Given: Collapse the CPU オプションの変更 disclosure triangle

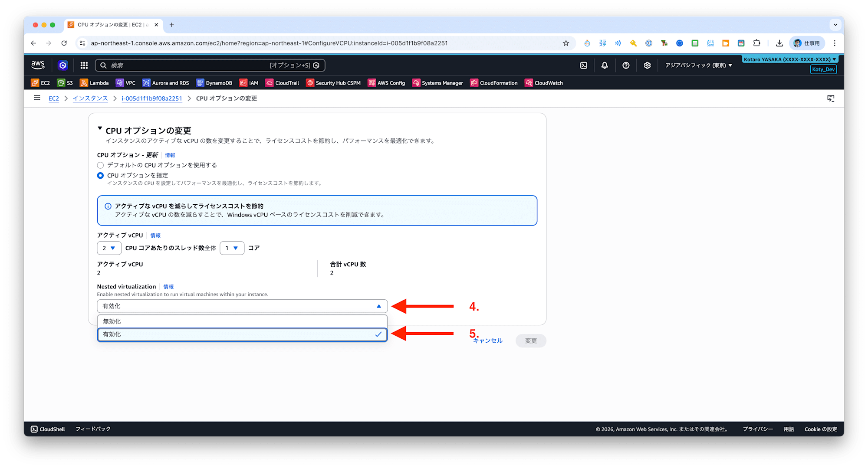Looking at the screenshot, I should [x=100, y=128].
